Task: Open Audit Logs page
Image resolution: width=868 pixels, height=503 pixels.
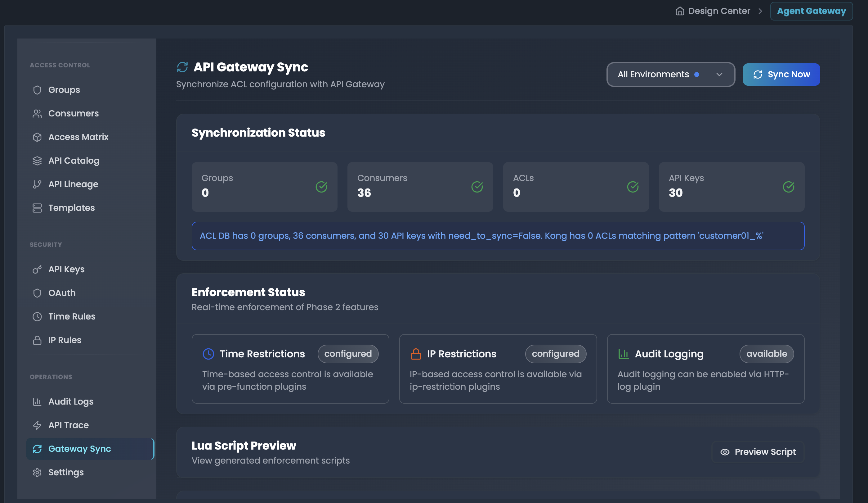Action: 90,402
